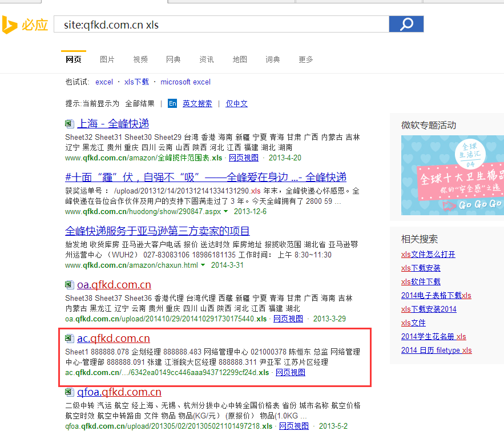Open the 资讯 tab
Image resolution: width=504 pixels, height=431 pixels.
point(207,59)
